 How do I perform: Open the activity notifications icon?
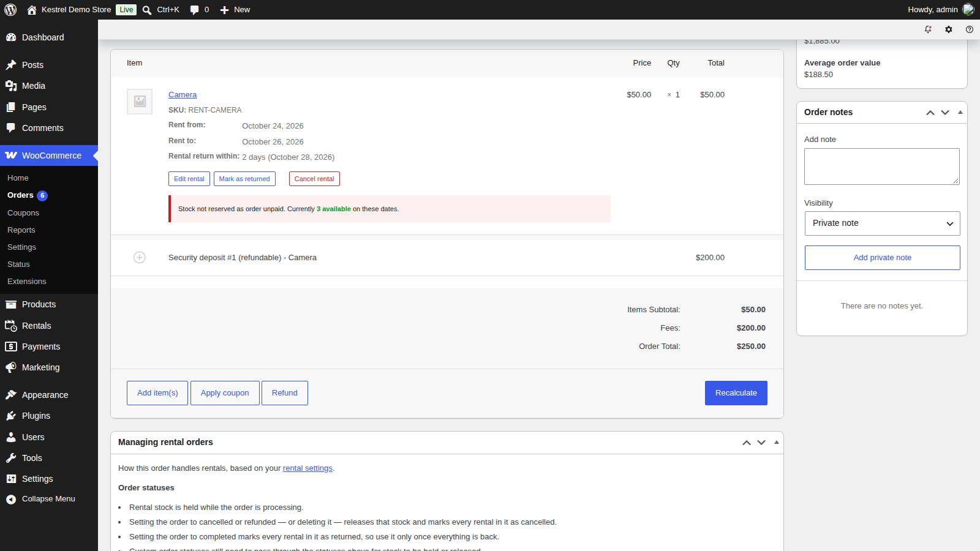[928, 29]
